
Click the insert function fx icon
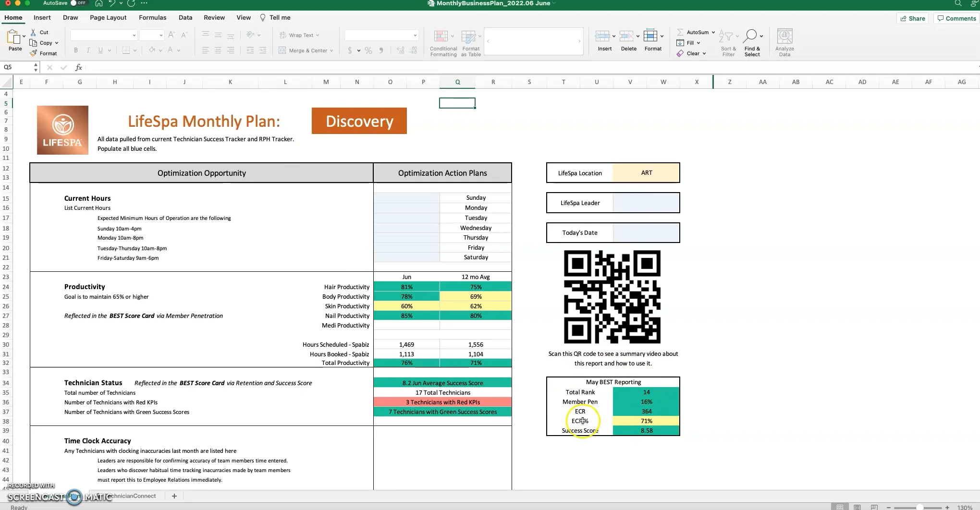pos(79,67)
